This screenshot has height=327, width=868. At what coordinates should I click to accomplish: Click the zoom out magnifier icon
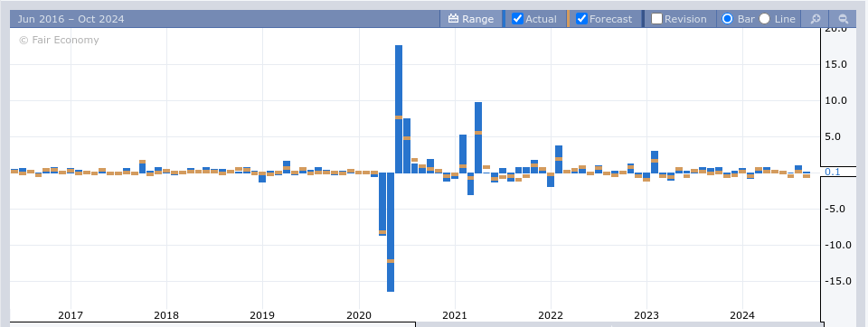(x=843, y=19)
